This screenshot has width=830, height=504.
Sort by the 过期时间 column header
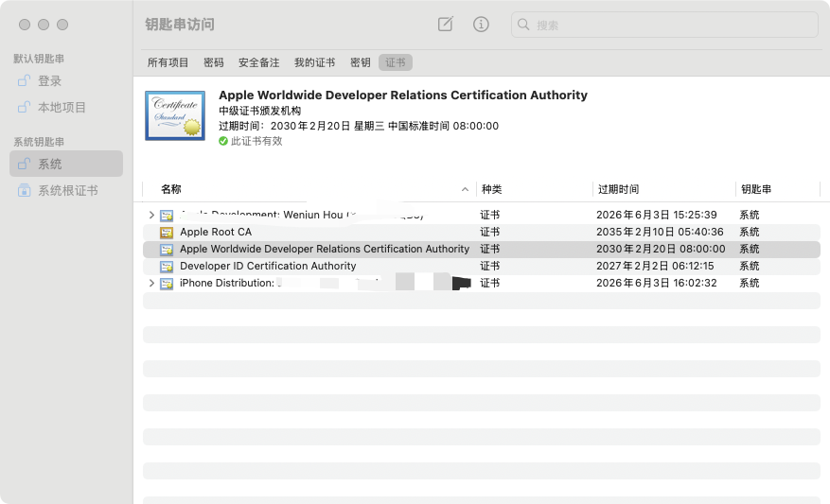pos(617,189)
